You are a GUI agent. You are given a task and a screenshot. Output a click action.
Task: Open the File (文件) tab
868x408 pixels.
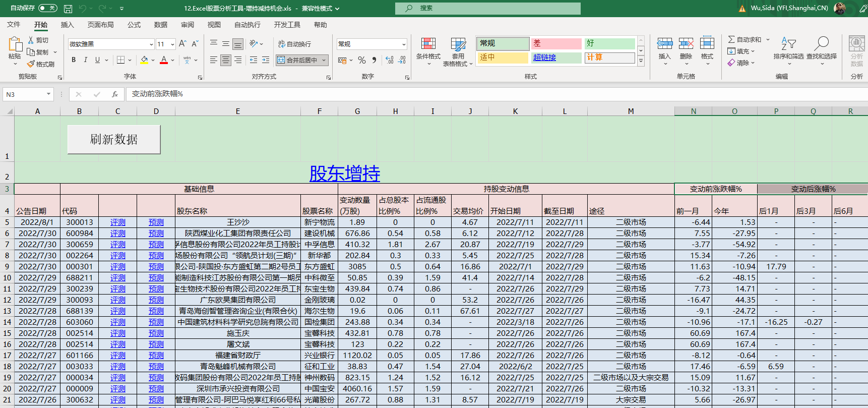coord(14,25)
